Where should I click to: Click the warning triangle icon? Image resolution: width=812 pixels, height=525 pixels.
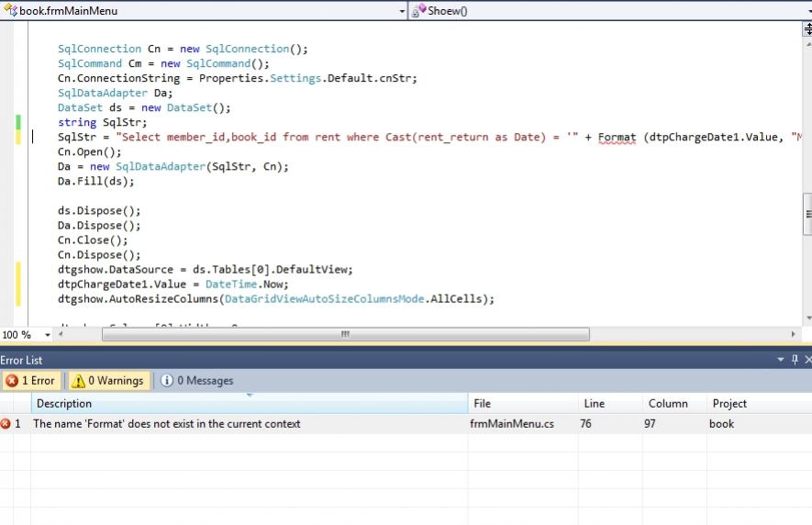(x=78, y=381)
